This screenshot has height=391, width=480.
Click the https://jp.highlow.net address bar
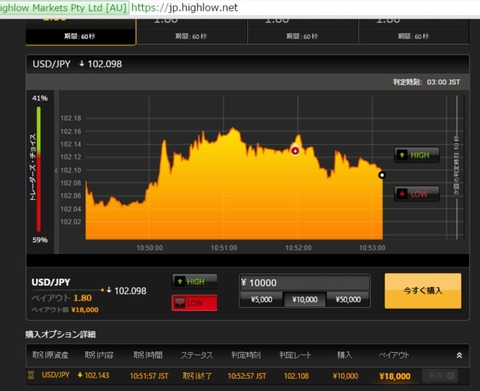(184, 7)
